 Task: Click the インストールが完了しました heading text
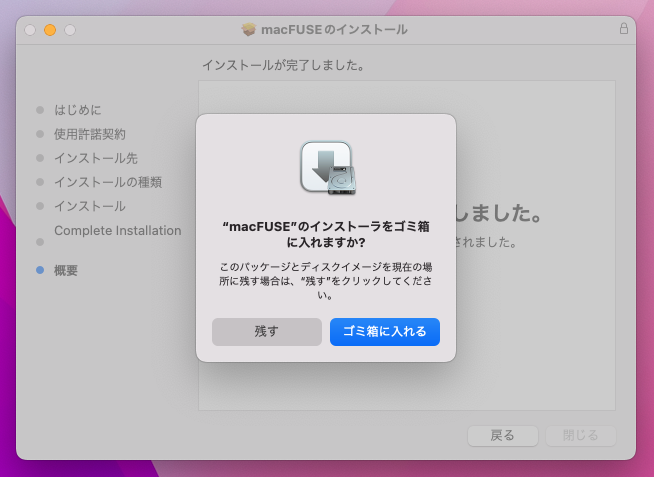pos(282,65)
